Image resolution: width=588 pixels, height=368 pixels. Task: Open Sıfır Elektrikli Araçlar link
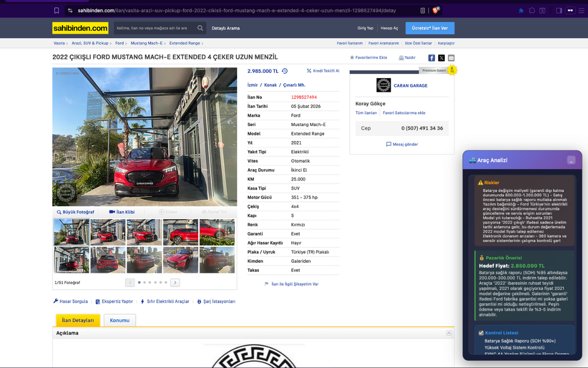tap(164, 301)
